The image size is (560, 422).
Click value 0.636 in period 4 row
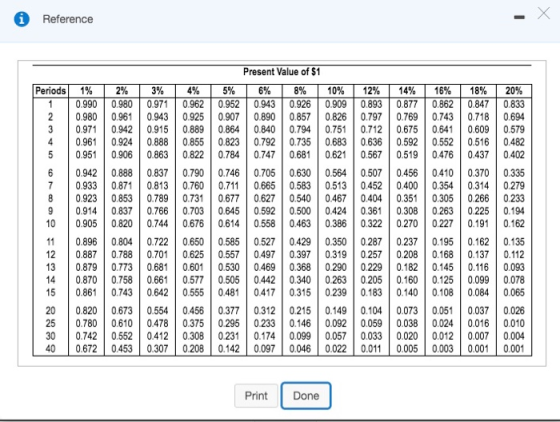371,142
